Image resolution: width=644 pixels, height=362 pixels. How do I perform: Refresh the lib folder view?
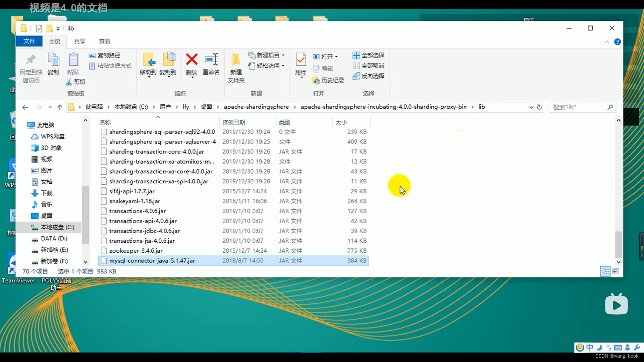(x=539, y=107)
